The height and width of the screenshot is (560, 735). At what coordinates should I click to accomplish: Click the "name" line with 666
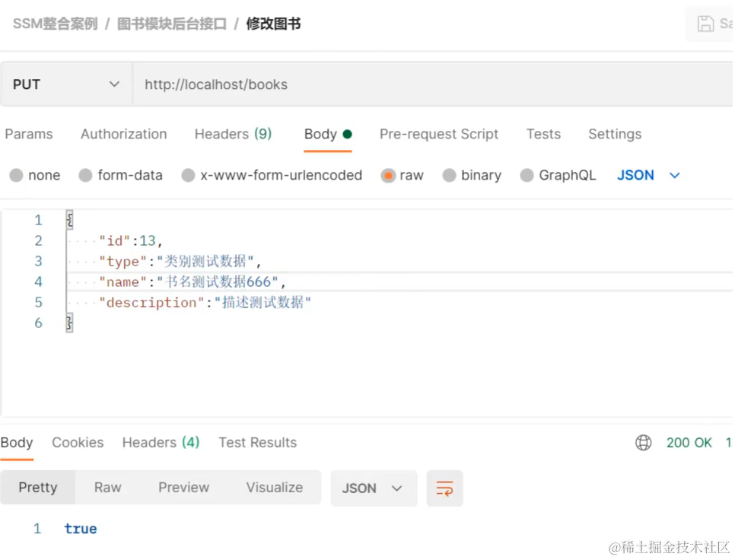192,282
